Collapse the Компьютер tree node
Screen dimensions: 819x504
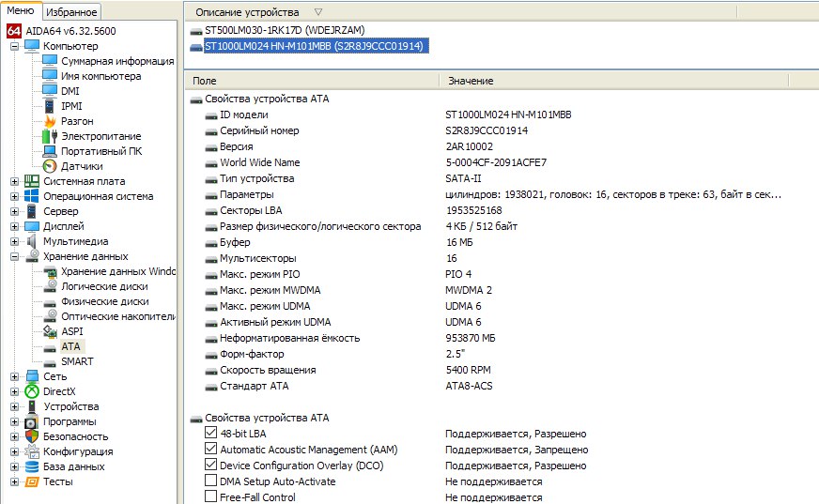pyautogui.click(x=15, y=46)
